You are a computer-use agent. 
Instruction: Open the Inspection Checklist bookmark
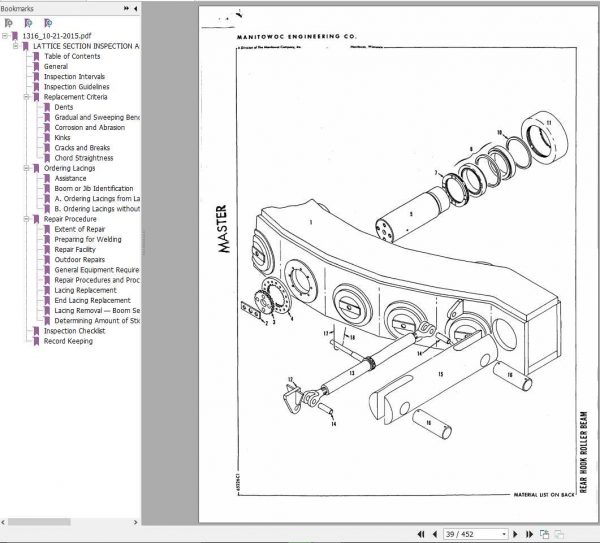point(74,331)
